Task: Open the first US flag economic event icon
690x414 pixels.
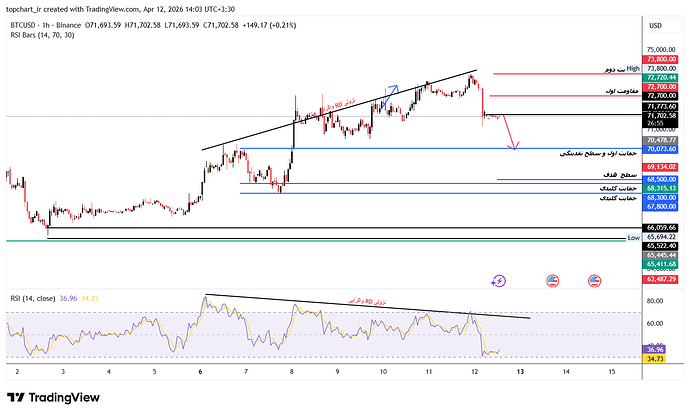Action: (552, 281)
